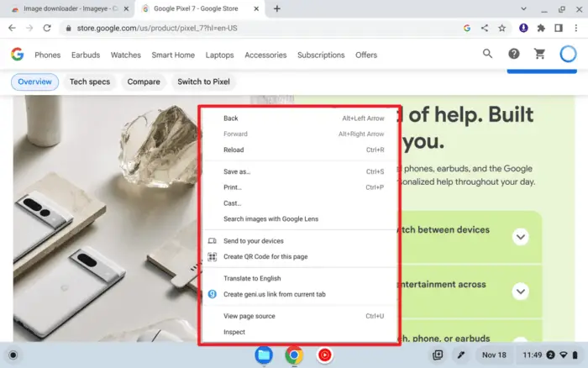
Task: Click the browser forward arrow button
Action: tap(29, 28)
